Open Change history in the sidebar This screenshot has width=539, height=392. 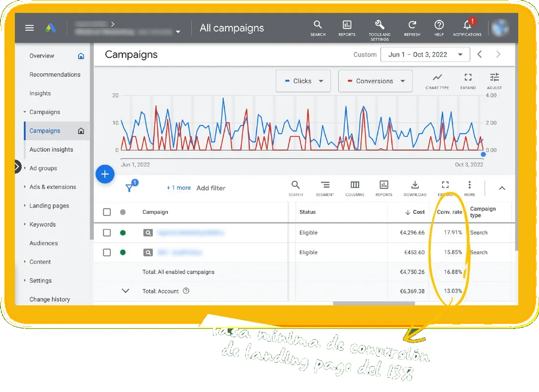[49, 300]
